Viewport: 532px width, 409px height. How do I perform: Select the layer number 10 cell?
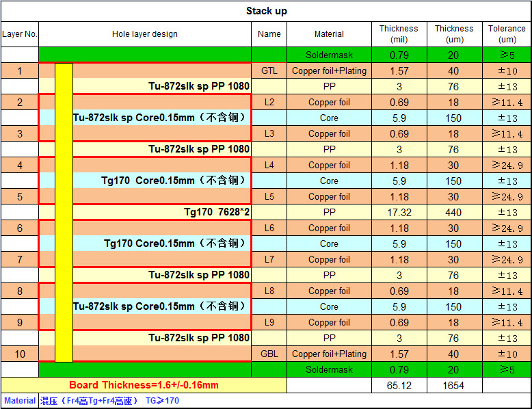[20, 354]
